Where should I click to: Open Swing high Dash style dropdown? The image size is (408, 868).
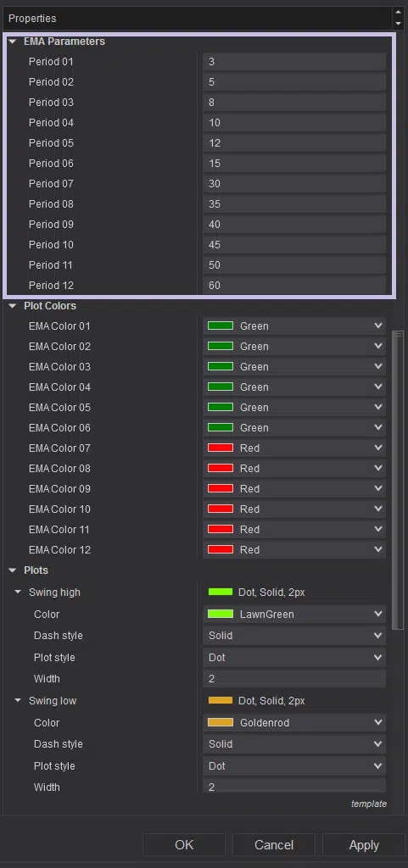click(x=294, y=636)
